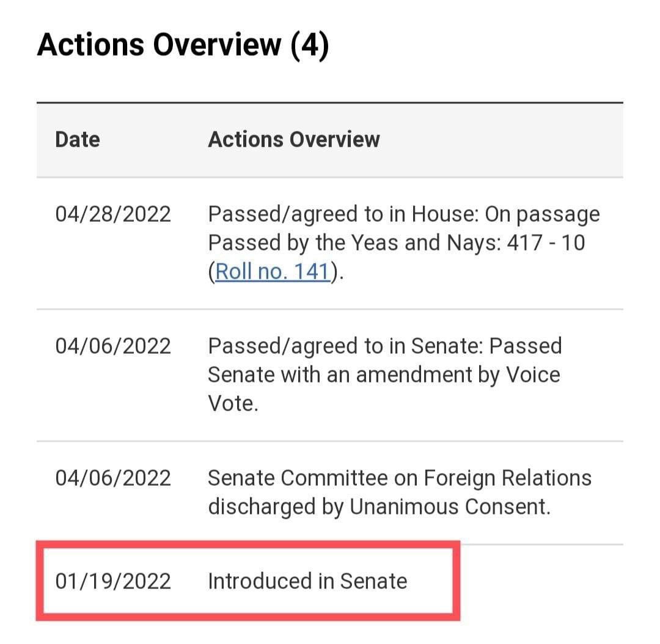The width and height of the screenshot is (660, 644).
Task: Click the "Actions Overview (4)" page heading
Action: pyautogui.click(x=183, y=46)
